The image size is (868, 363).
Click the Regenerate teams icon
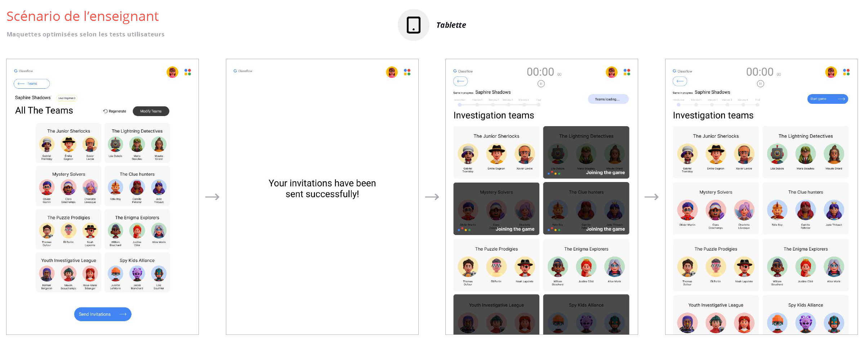click(x=105, y=111)
